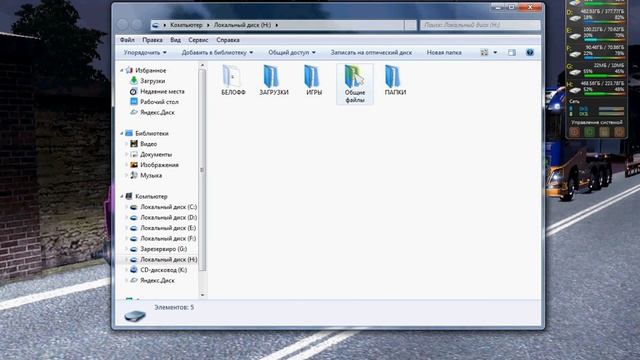
Task: Open the Вид menu
Action: (x=176, y=40)
